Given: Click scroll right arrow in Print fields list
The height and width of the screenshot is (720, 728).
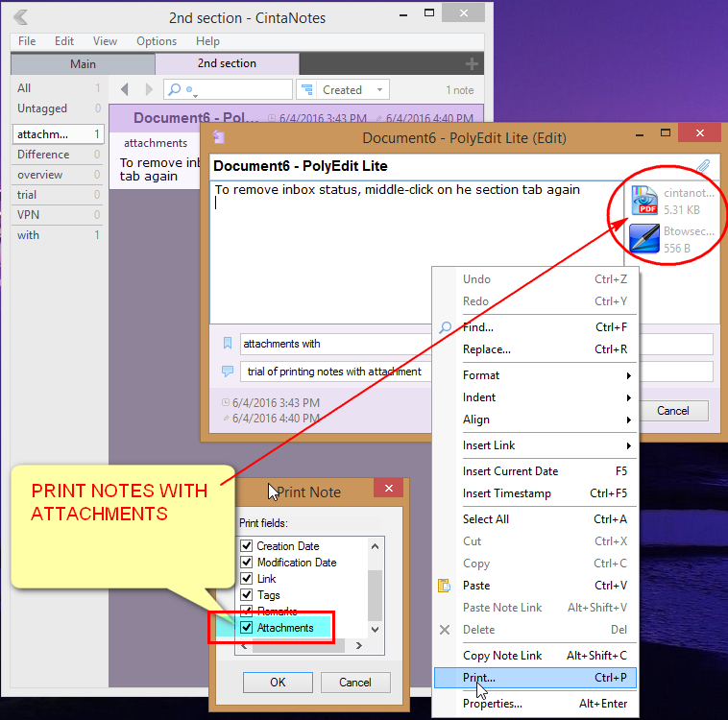Looking at the screenshot, I should [359, 645].
